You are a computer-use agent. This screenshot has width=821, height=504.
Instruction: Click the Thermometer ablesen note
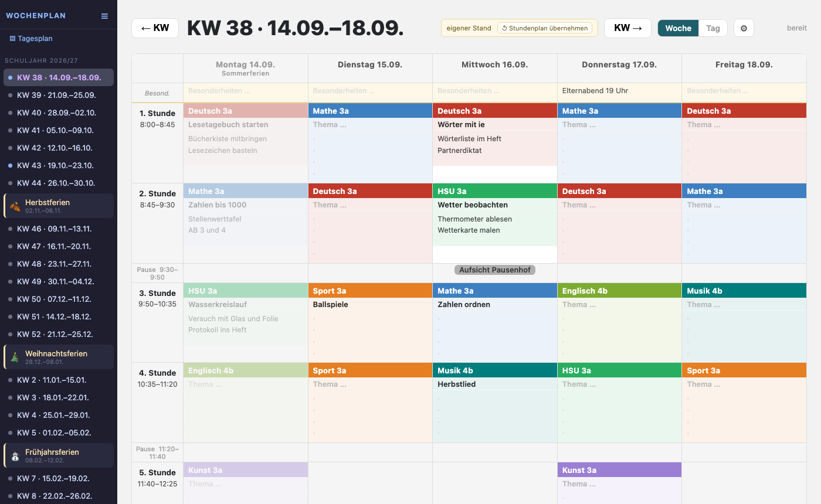[475, 219]
